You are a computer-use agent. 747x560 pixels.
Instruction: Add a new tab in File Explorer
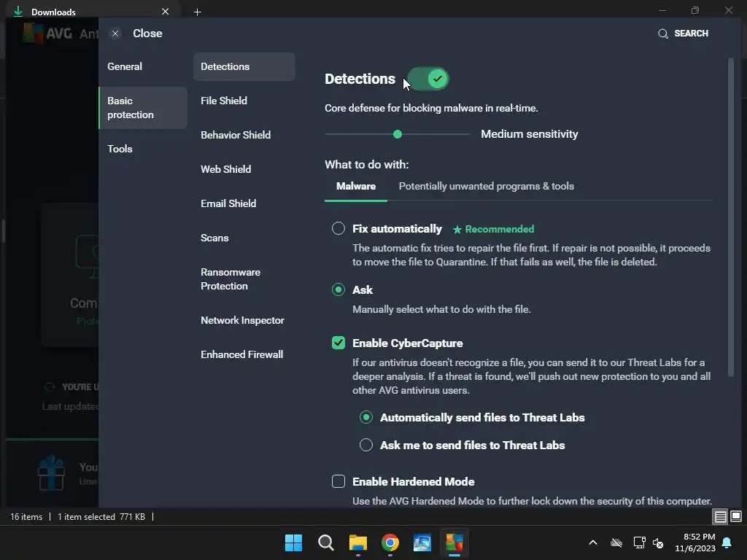click(x=197, y=12)
